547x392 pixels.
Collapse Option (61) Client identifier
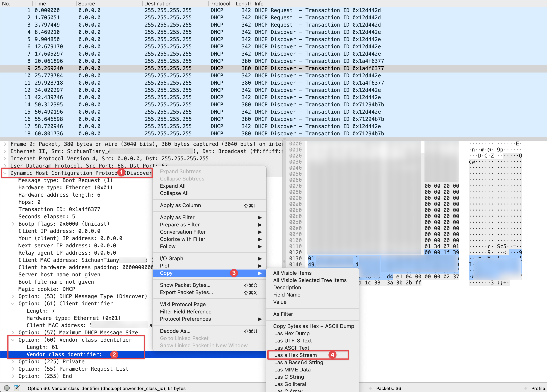(x=13, y=304)
